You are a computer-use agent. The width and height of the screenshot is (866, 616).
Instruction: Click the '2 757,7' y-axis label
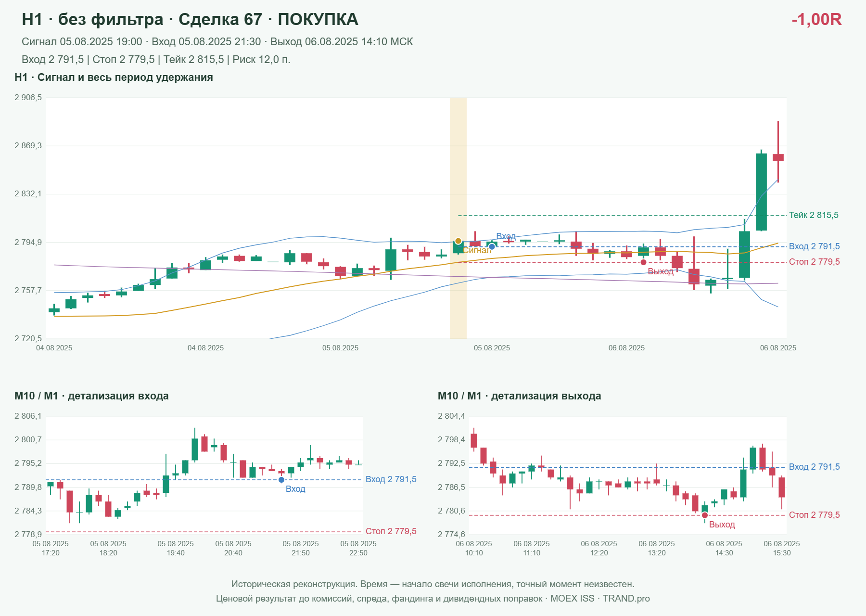point(28,291)
